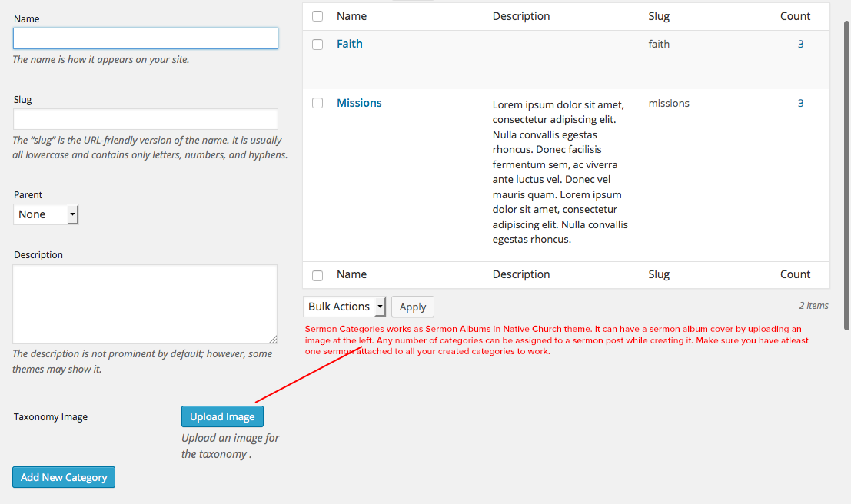Sort by the Name column header

(351, 16)
